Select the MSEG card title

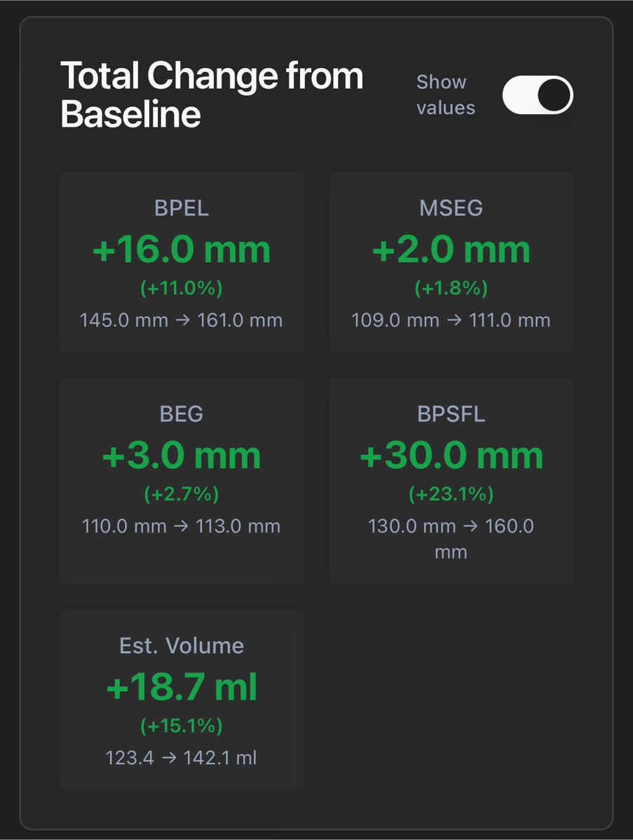pos(451,208)
